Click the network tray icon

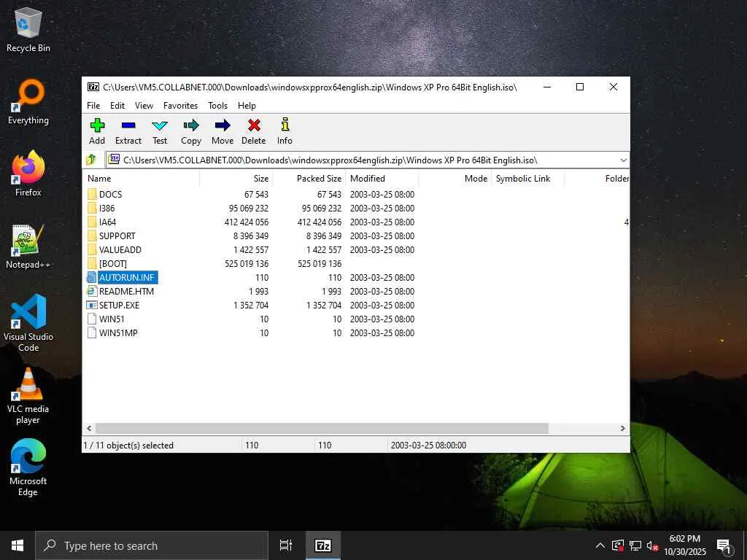tap(635, 545)
